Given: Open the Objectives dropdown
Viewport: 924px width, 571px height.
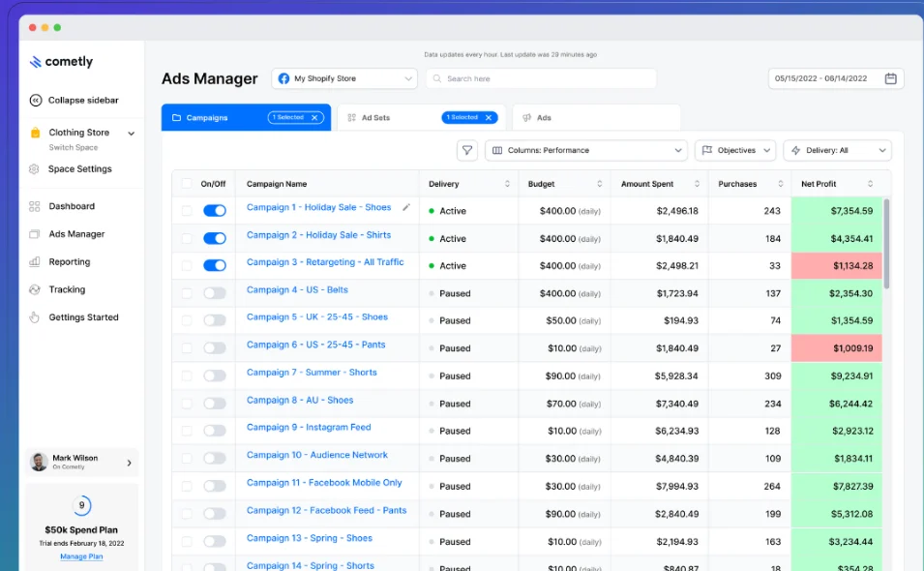Looking at the screenshot, I should [x=735, y=150].
